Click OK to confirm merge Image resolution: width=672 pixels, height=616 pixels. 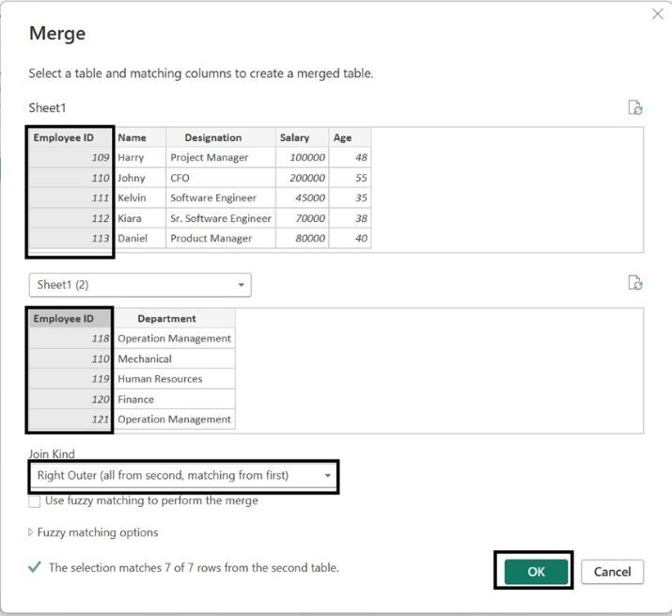point(536,572)
